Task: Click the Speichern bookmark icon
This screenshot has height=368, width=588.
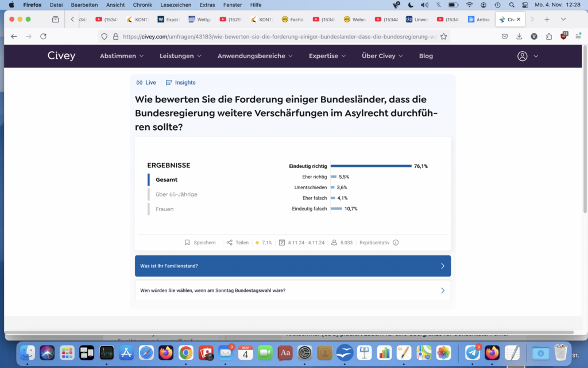Action: [187, 243]
